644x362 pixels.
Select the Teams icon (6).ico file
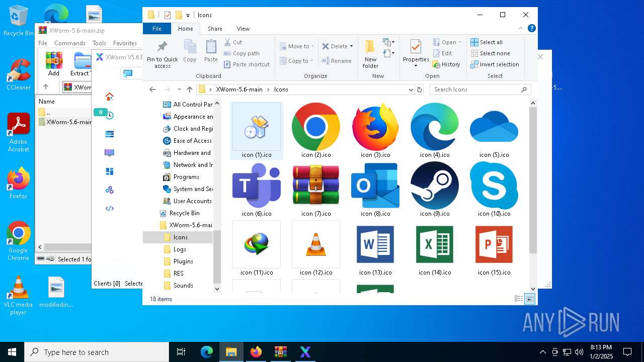256,190
